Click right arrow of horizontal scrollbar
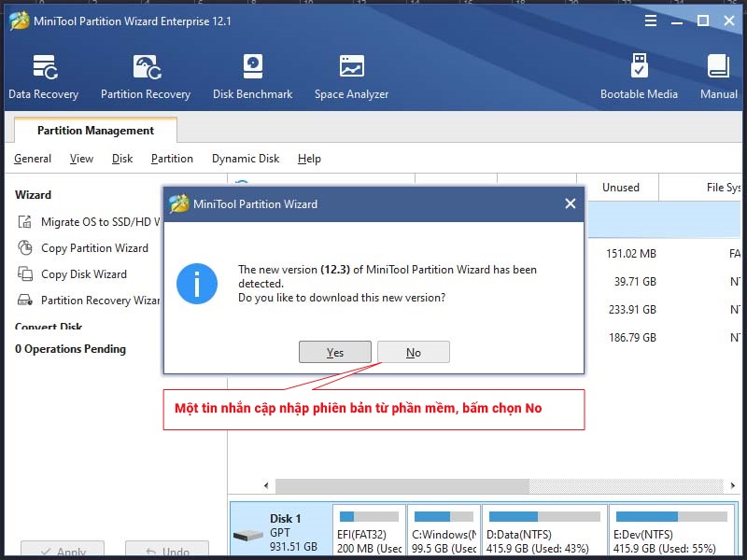This screenshot has width=747, height=560. [x=733, y=485]
